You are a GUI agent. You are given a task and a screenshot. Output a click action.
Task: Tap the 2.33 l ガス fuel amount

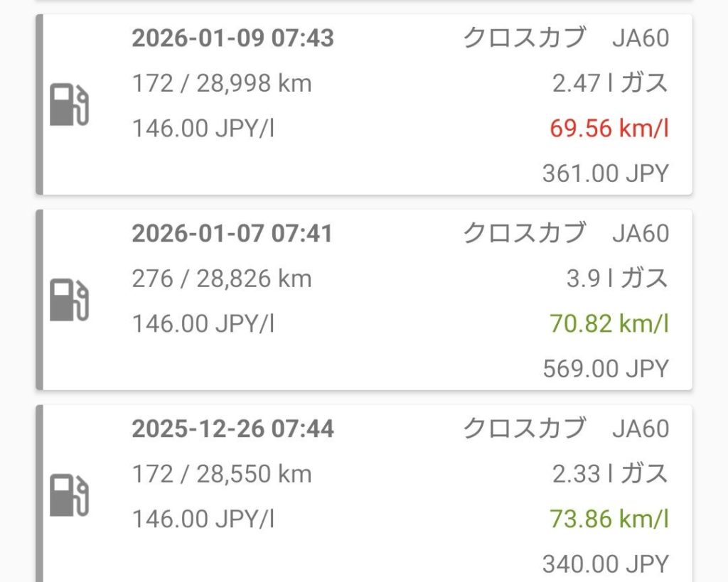pyautogui.click(x=610, y=474)
